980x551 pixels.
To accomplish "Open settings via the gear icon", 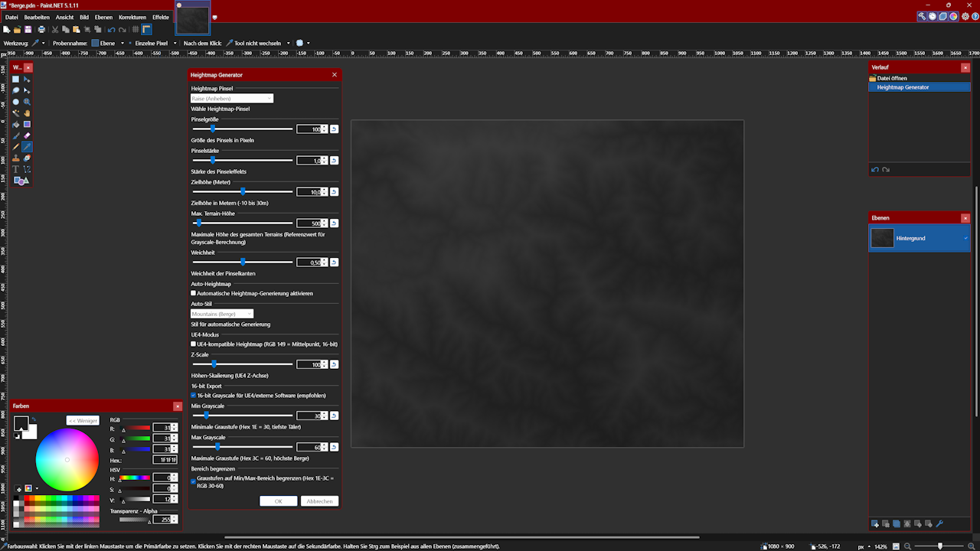I will pos(965,16).
